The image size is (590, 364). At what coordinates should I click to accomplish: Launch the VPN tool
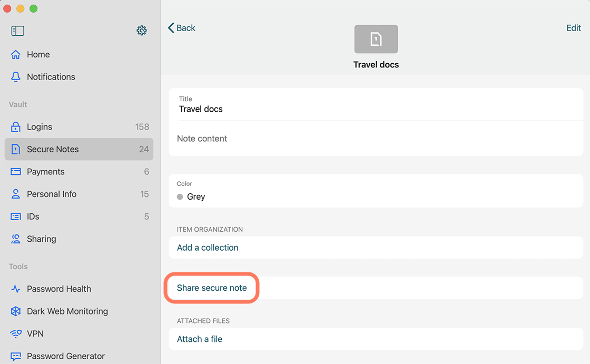coord(35,333)
